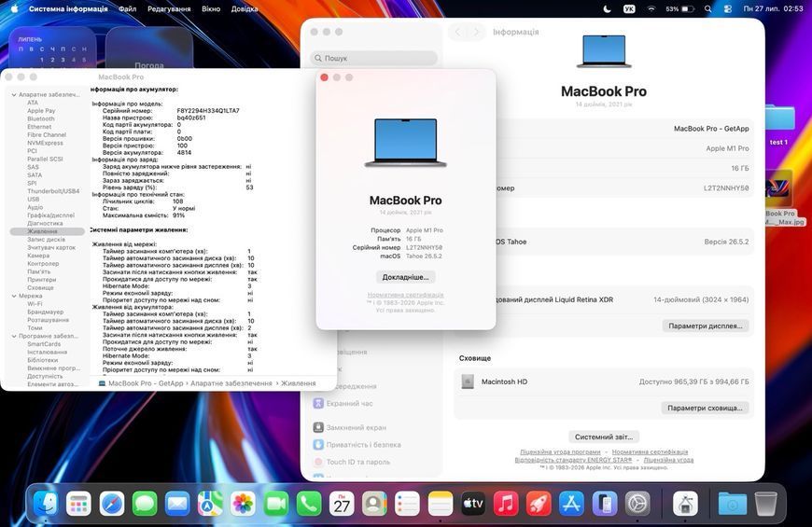The image size is (812, 527).
Task: Click the Докладніше… button
Action: pos(405,277)
